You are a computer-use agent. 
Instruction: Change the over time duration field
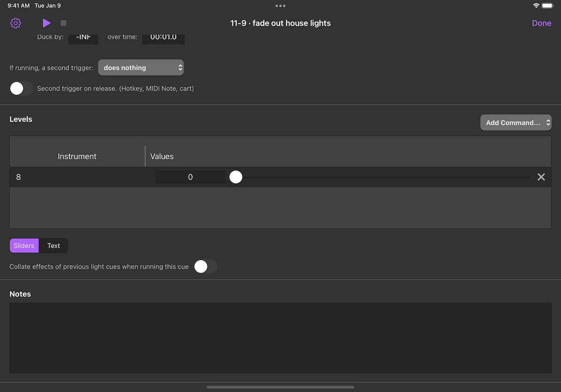coord(163,36)
